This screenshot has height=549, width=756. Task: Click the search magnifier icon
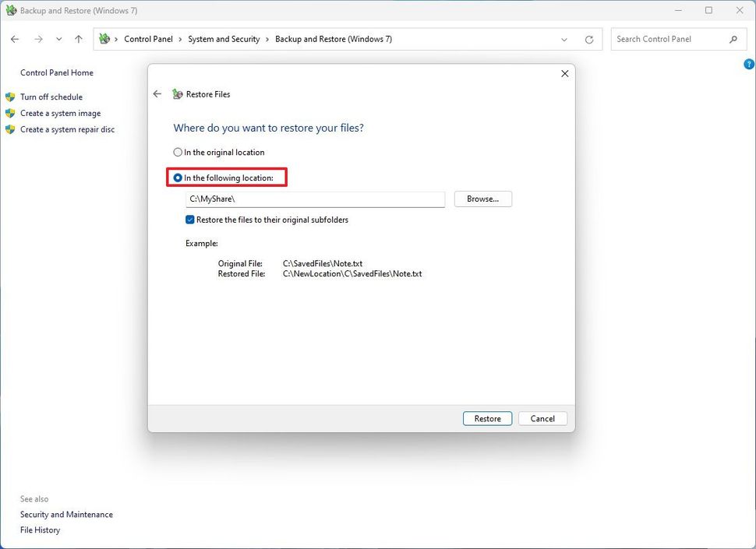pos(733,38)
